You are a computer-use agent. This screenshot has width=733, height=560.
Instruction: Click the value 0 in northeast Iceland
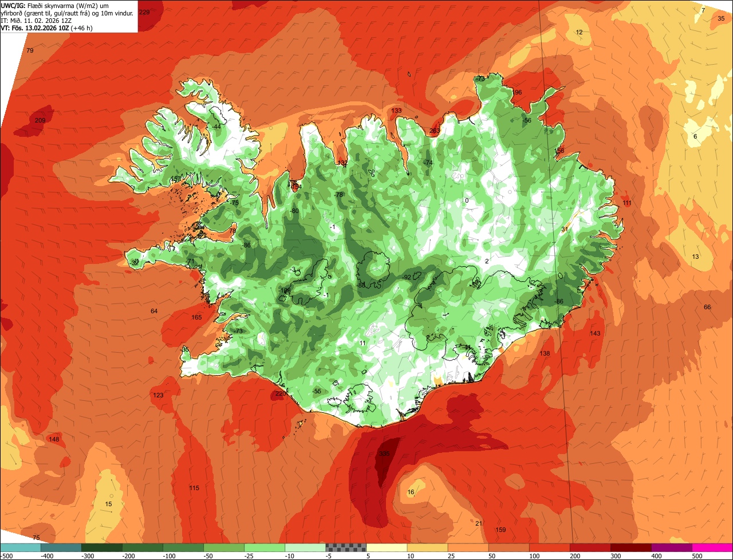[x=467, y=200]
